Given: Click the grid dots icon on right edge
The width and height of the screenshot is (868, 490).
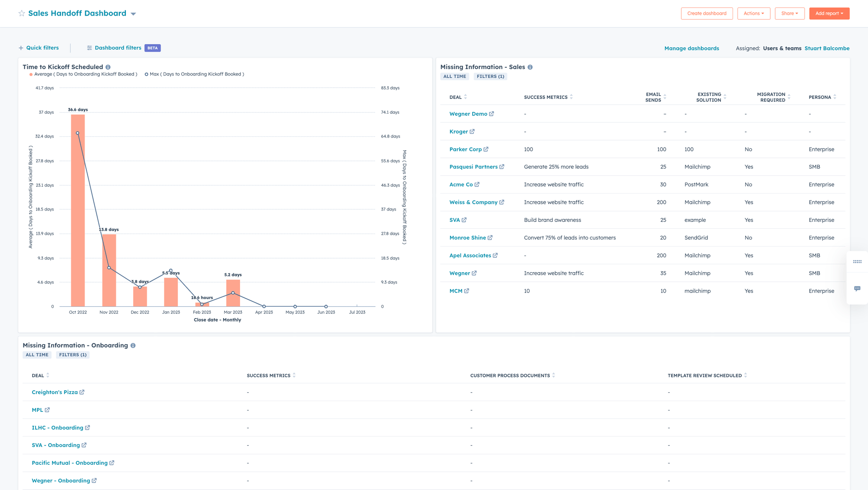Looking at the screenshot, I should tap(857, 262).
